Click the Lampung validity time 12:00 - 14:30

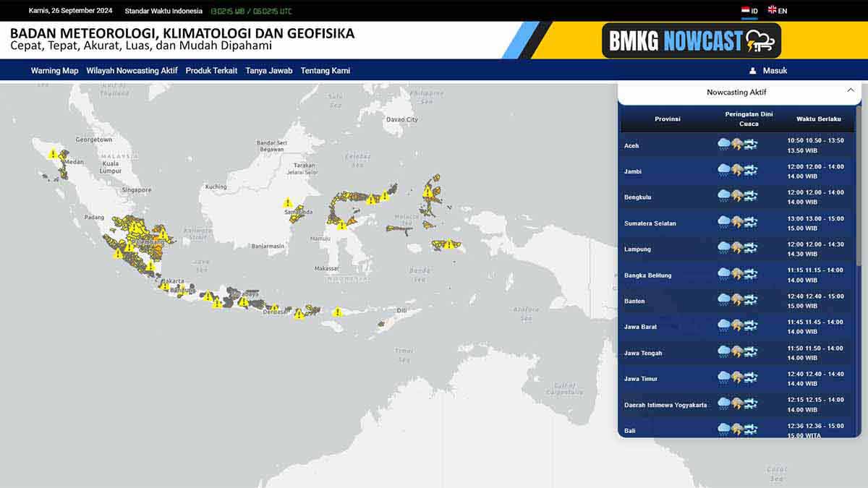coord(815,249)
